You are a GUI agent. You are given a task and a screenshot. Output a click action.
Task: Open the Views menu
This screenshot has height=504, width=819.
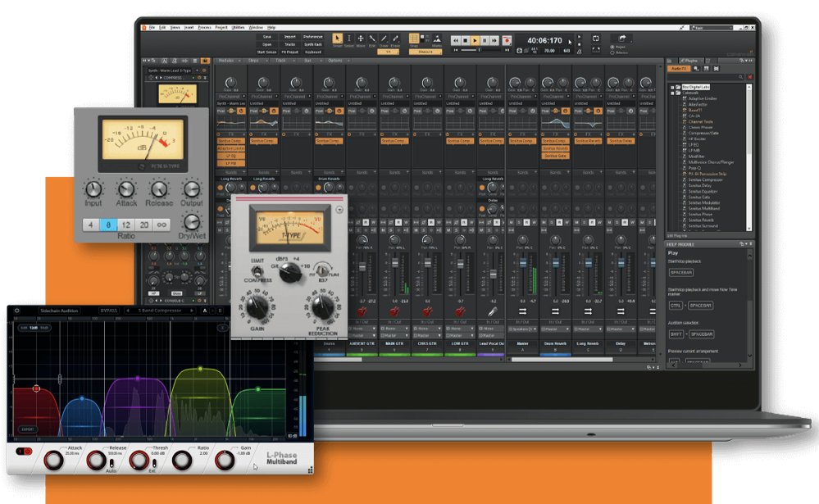point(175,27)
